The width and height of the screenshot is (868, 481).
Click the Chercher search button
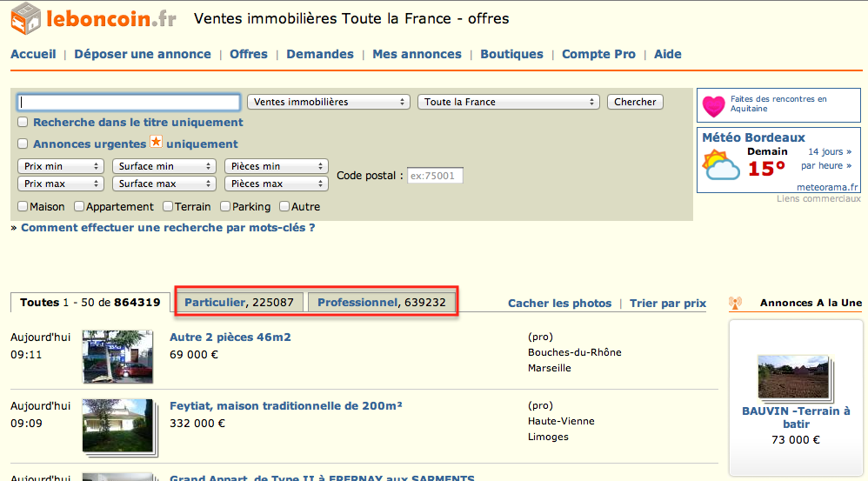(635, 102)
